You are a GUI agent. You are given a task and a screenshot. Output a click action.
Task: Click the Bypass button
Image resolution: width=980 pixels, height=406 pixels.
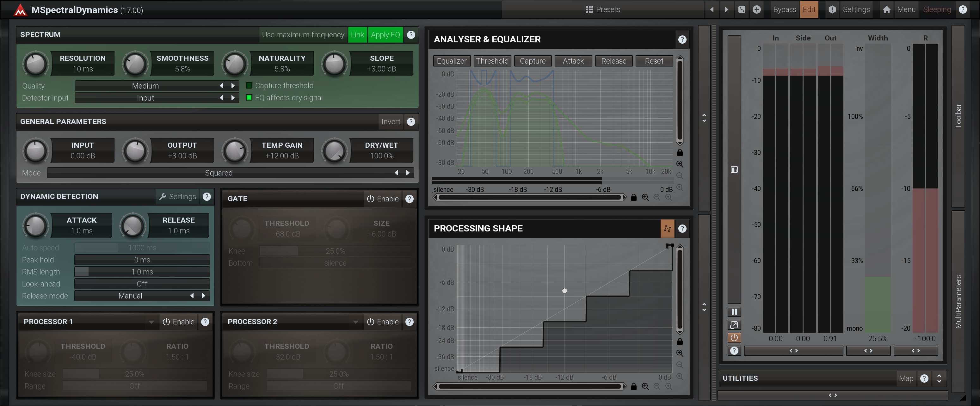tap(784, 9)
